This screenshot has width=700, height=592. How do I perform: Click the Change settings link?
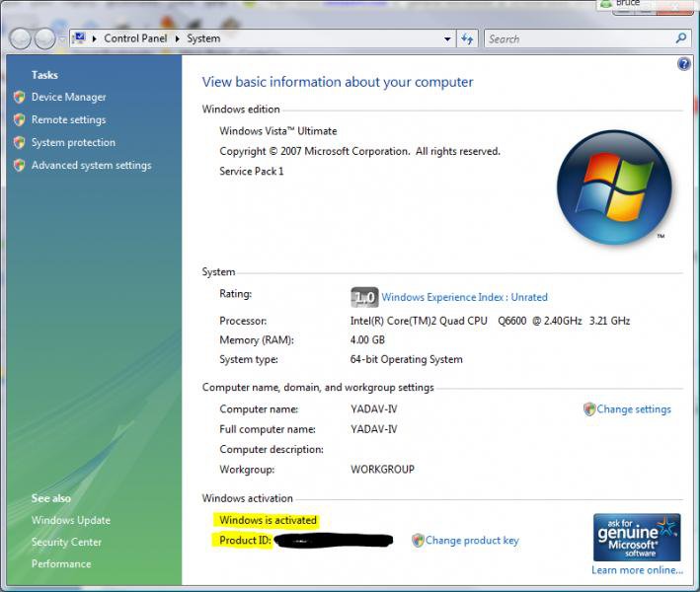click(x=634, y=409)
